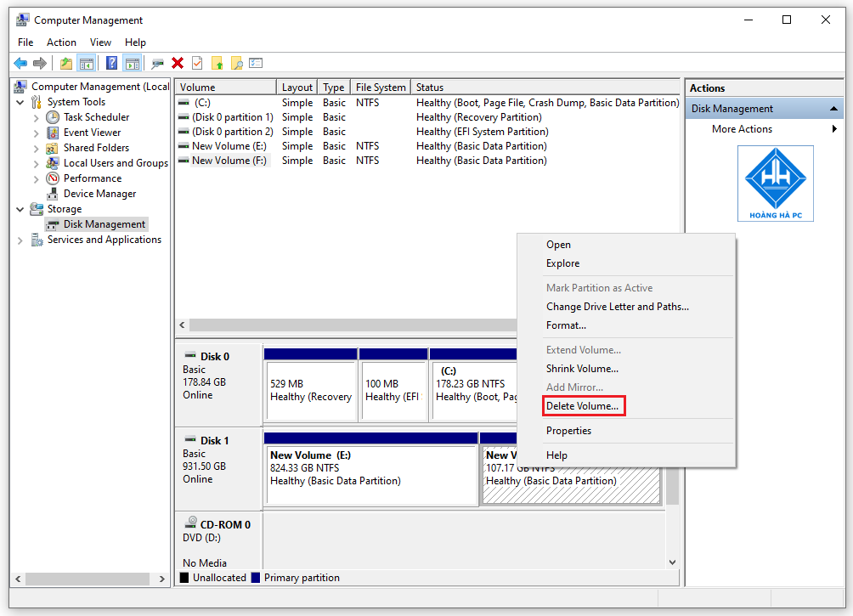The height and width of the screenshot is (616, 853).
Task: Click the red X Delete toolbar icon
Action: (x=178, y=63)
